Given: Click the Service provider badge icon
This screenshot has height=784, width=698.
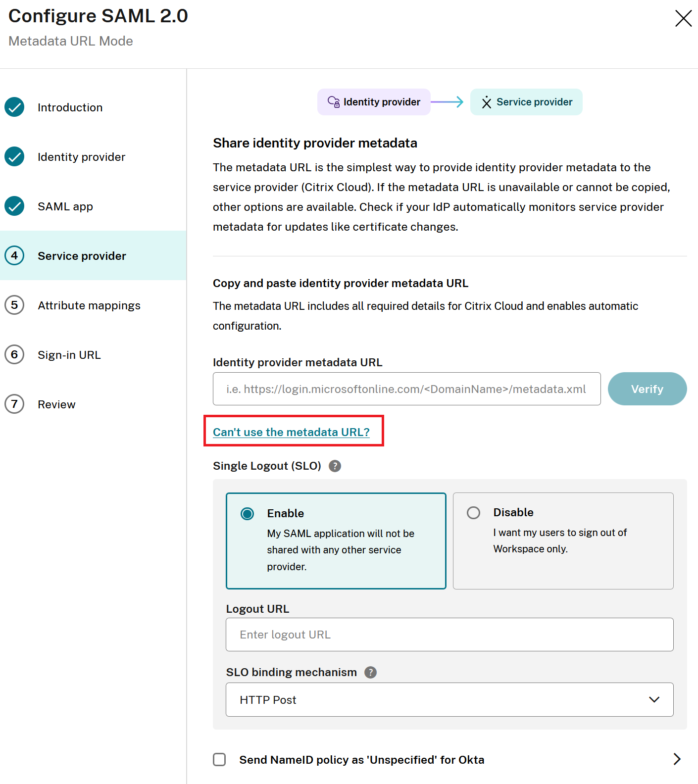Looking at the screenshot, I should [486, 102].
